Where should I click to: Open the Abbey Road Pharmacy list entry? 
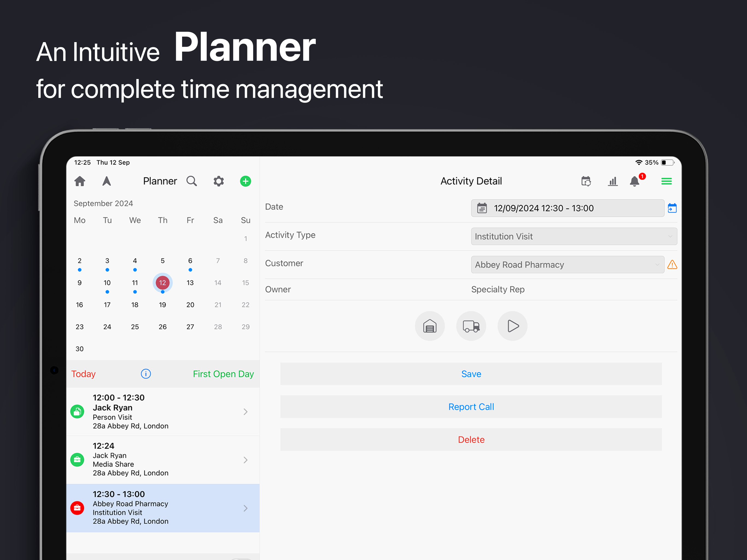(163, 508)
